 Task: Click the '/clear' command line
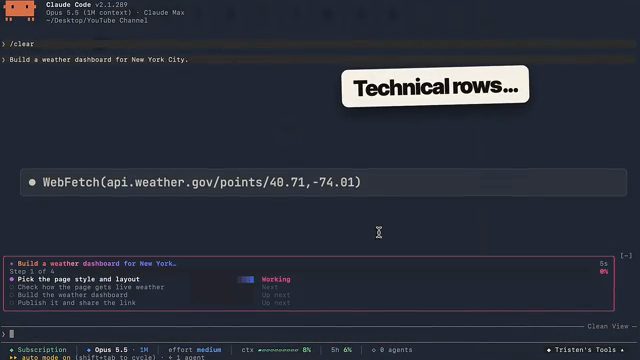point(22,44)
